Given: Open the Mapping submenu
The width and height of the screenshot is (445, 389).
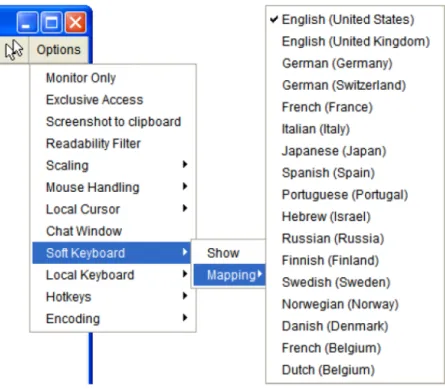Looking at the screenshot, I should click(x=230, y=275).
